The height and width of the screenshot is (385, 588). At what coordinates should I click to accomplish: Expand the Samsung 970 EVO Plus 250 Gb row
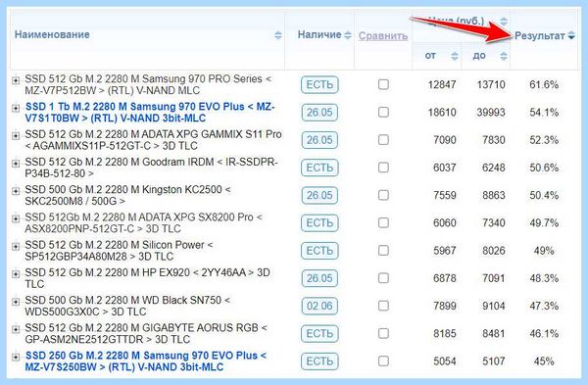[16, 357]
